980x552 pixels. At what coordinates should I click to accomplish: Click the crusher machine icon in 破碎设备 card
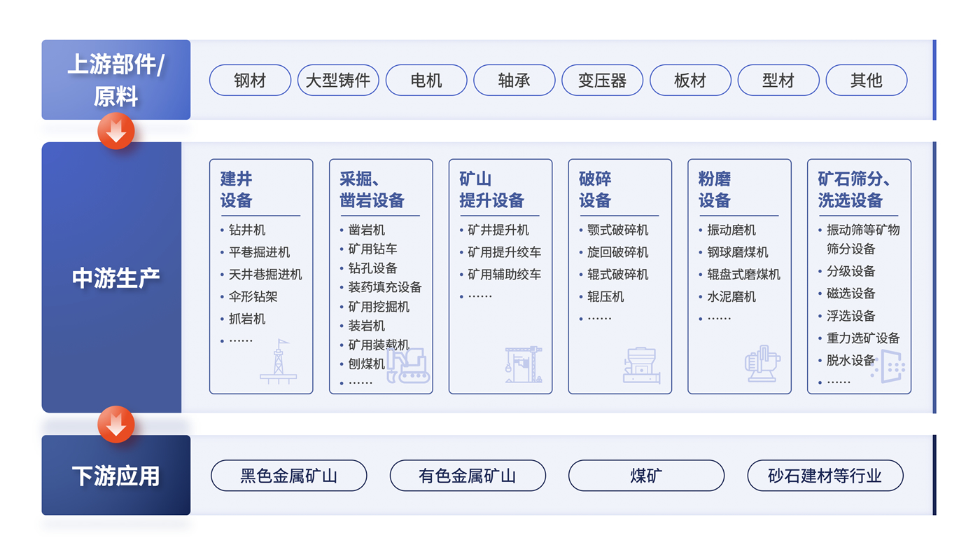click(x=641, y=365)
